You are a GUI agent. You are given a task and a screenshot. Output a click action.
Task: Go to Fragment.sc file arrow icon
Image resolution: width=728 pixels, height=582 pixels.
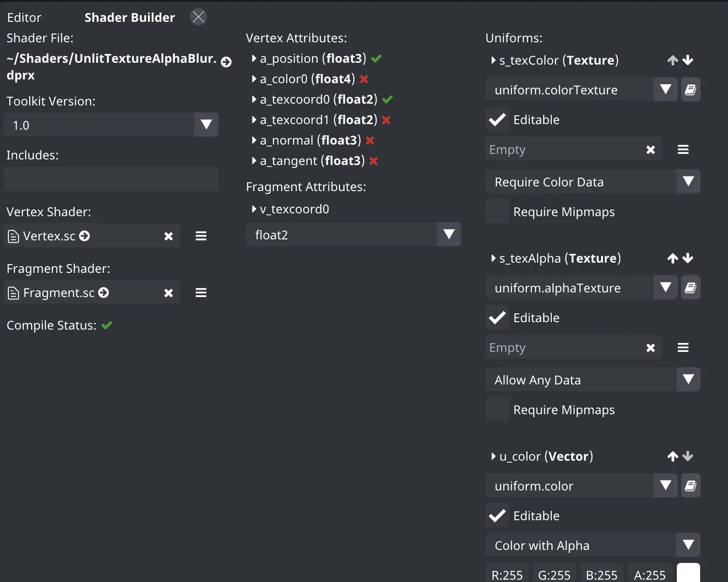point(104,292)
